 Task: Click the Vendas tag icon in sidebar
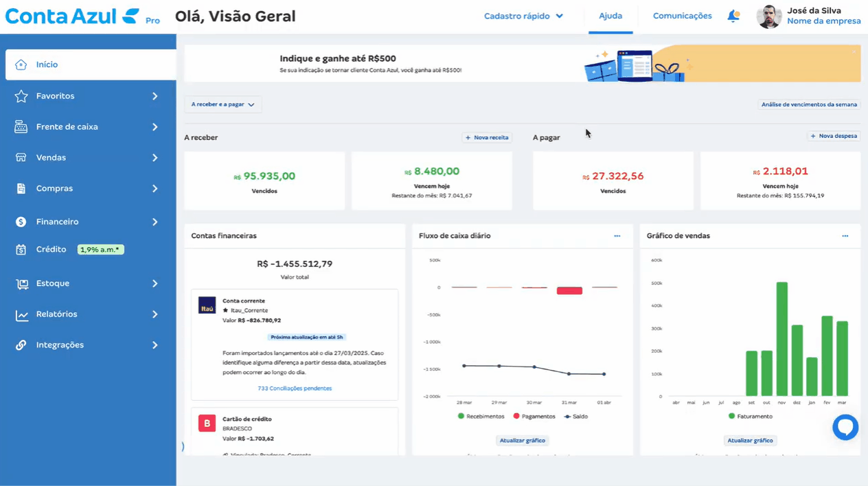point(19,157)
